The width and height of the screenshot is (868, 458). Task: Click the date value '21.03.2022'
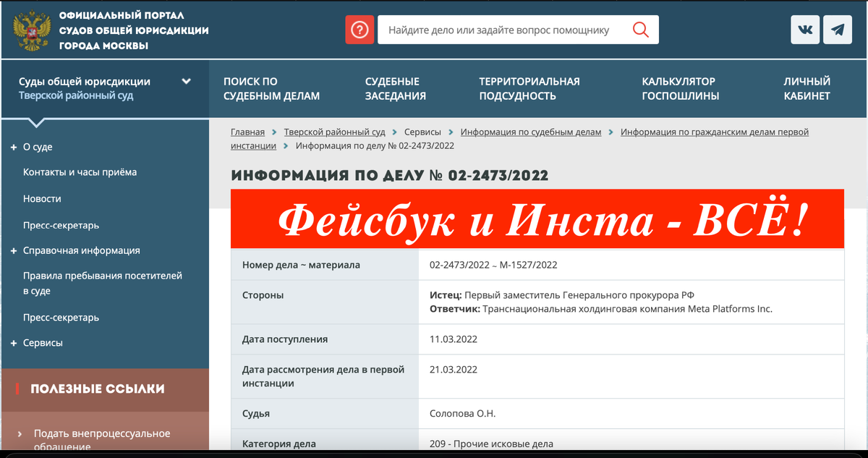click(454, 370)
